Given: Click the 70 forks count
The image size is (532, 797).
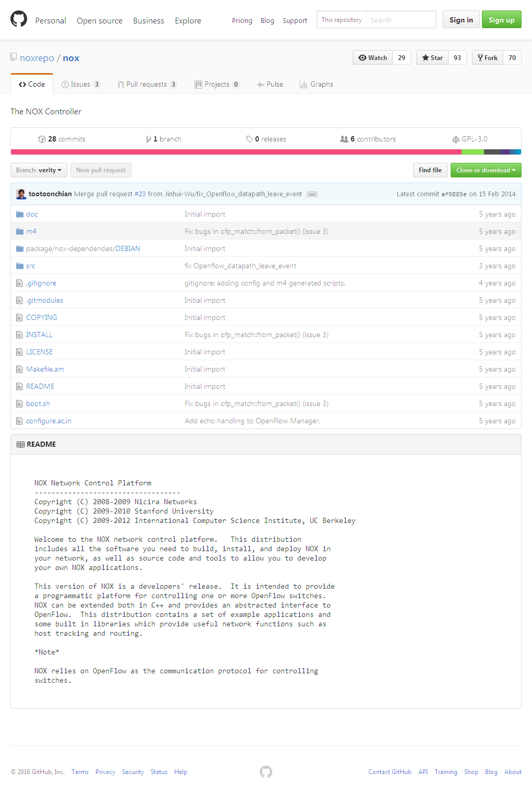Looking at the screenshot, I should click(512, 57).
